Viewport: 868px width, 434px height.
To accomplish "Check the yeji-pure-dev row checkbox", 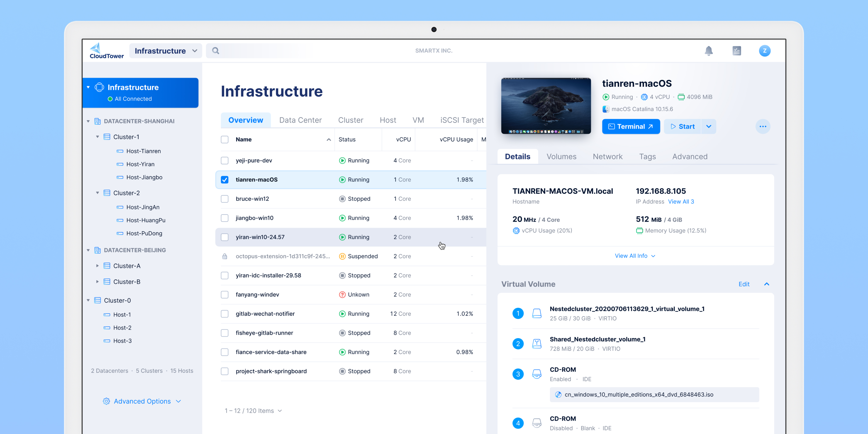I will pos(225,160).
